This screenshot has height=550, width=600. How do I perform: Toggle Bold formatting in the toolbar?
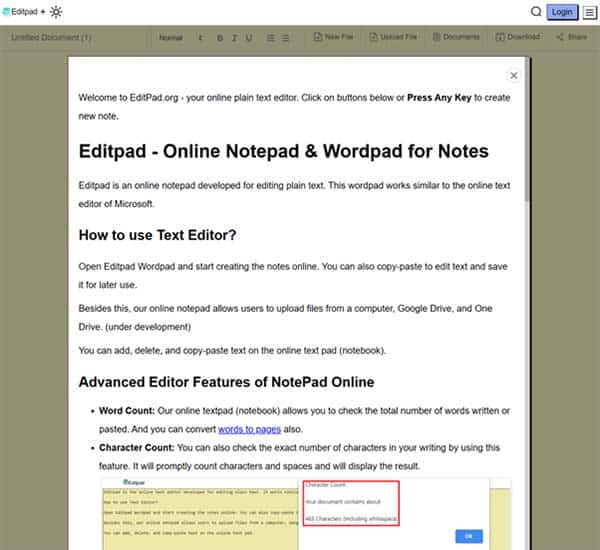pyautogui.click(x=220, y=38)
